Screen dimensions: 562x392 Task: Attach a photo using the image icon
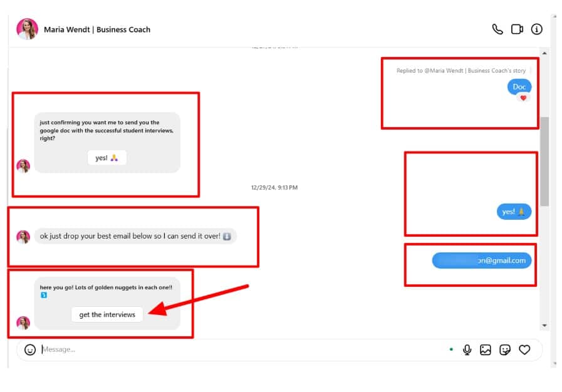pyautogui.click(x=486, y=350)
